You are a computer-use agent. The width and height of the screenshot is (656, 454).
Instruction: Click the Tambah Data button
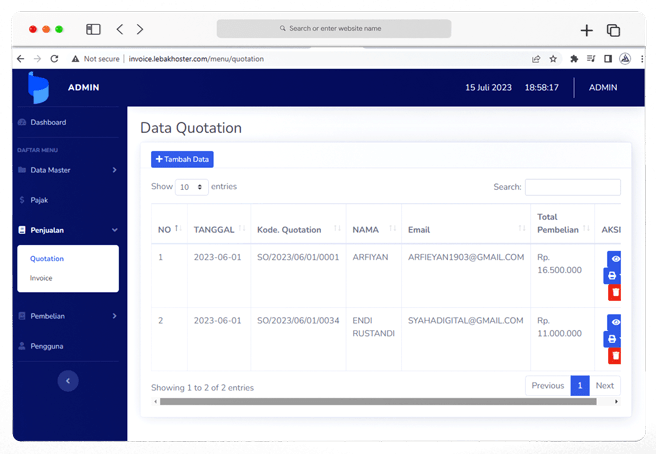[x=182, y=159]
